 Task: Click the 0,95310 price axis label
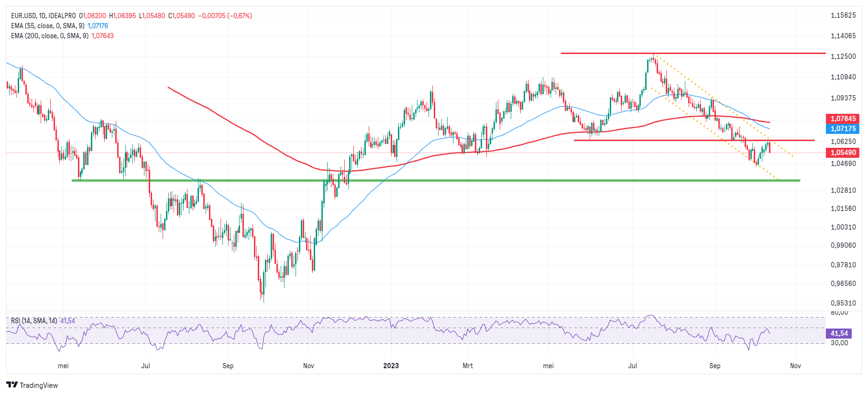click(843, 303)
